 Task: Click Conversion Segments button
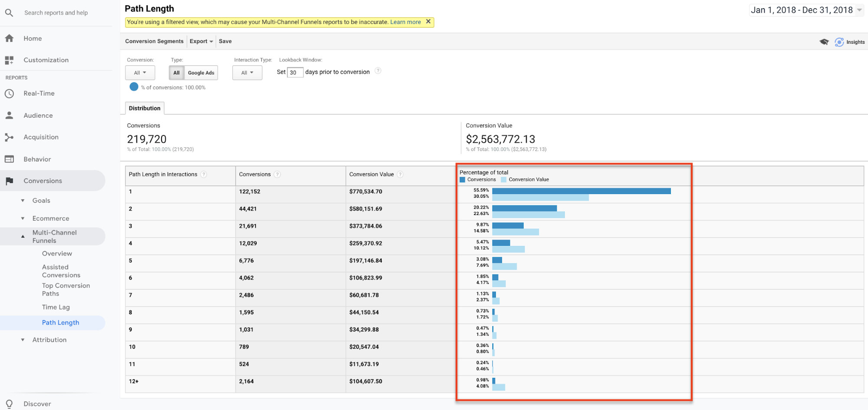[x=154, y=41]
